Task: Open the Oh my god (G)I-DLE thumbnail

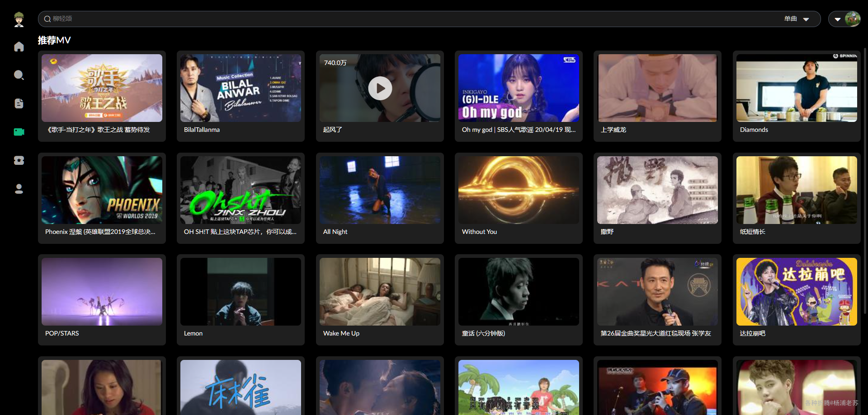Action: [x=519, y=88]
